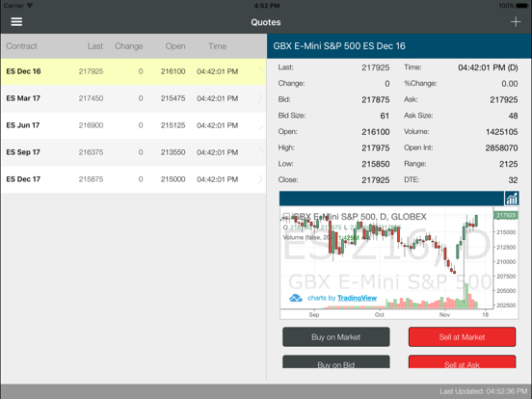Click Buy on Bid button
Screen dimensions: 532x399
click(336, 361)
